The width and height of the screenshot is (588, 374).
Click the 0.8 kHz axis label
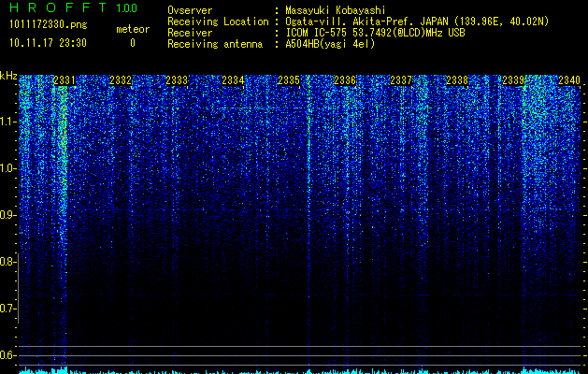[x=7, y=262]
